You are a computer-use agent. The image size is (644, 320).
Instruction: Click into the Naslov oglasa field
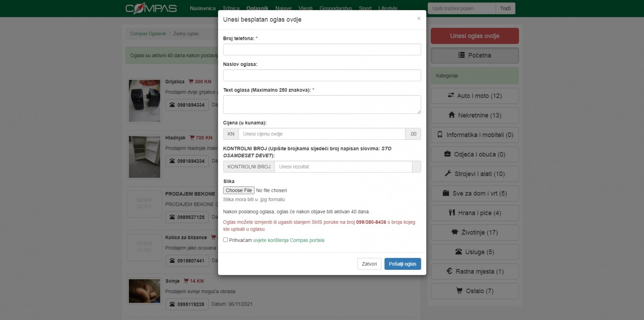322,75
